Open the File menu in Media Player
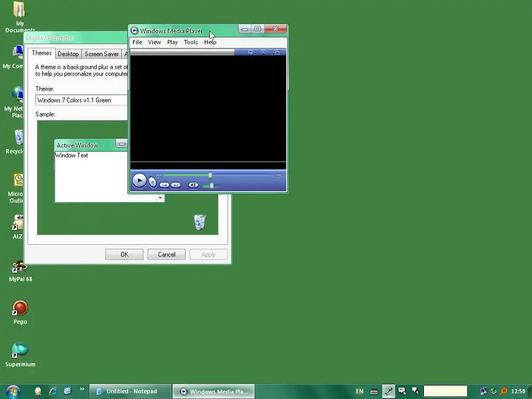 (137, 42)
